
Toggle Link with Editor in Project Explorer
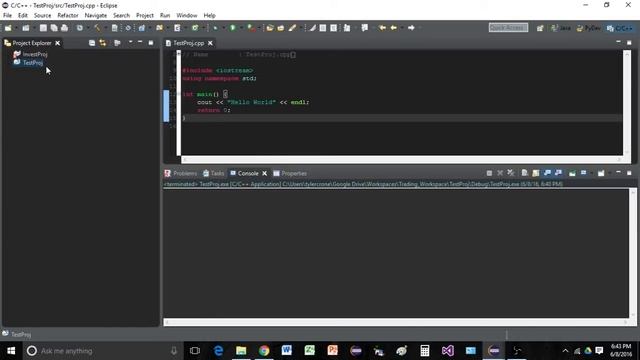tap(102, 43)
